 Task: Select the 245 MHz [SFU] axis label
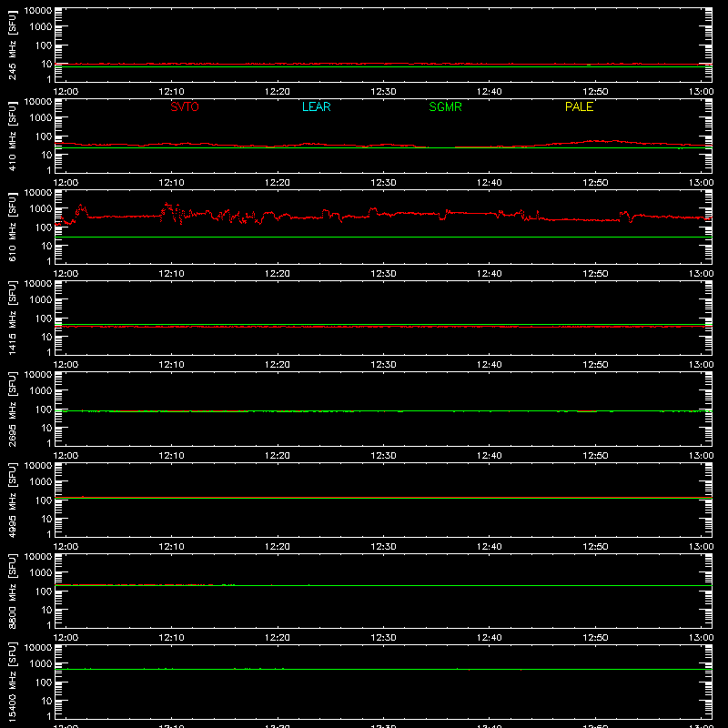pos(12,45)
